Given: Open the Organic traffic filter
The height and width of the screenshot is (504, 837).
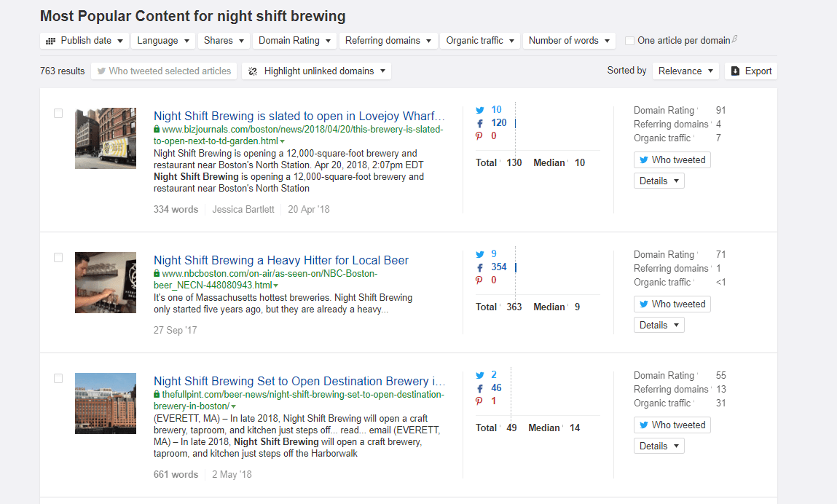Looking at the screenshot, I should (x=480, y=41).
